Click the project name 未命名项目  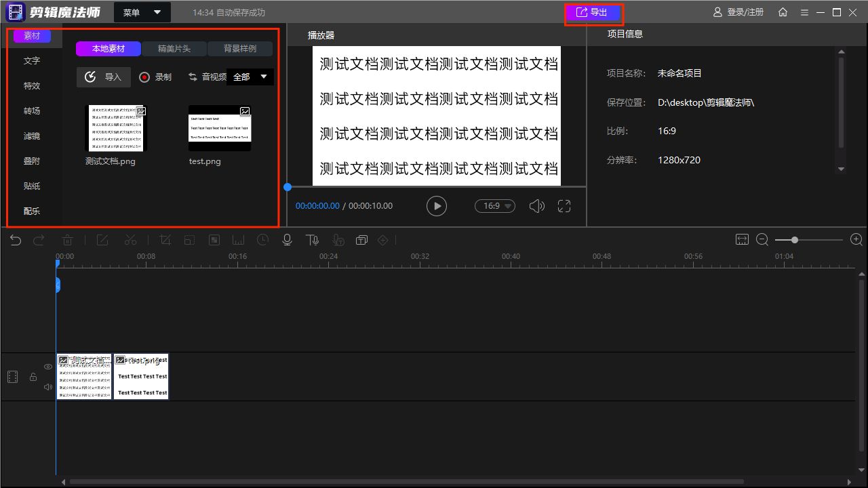[679, 73]
